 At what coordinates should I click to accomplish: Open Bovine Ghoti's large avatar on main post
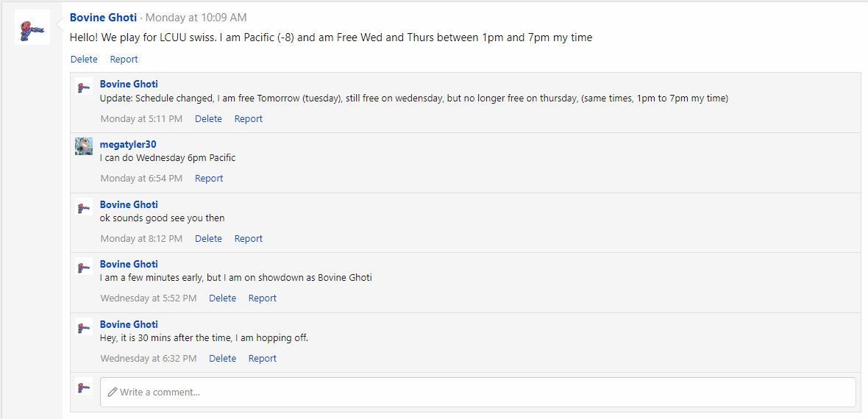(x=32, y=27)
